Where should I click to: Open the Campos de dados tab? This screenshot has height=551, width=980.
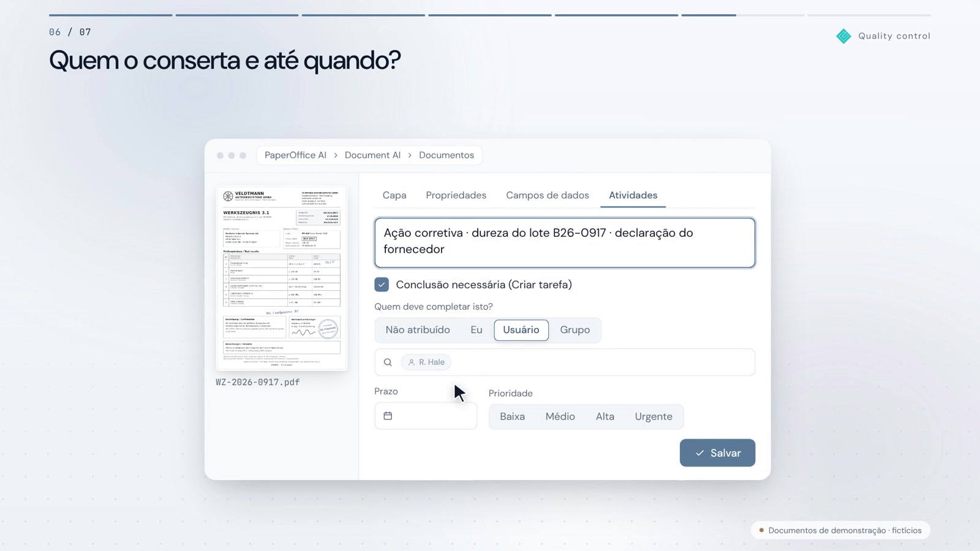pyautogui.click(x=548, y=195)
